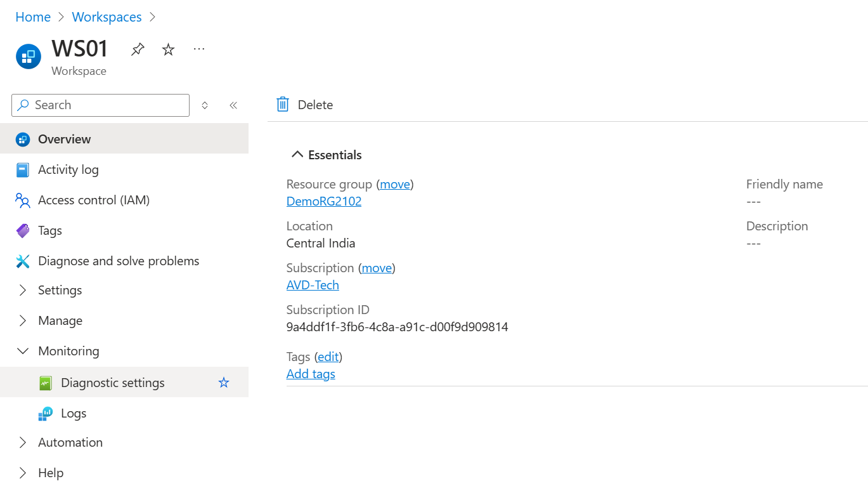Open Access control (IAM)

point(124,200)
